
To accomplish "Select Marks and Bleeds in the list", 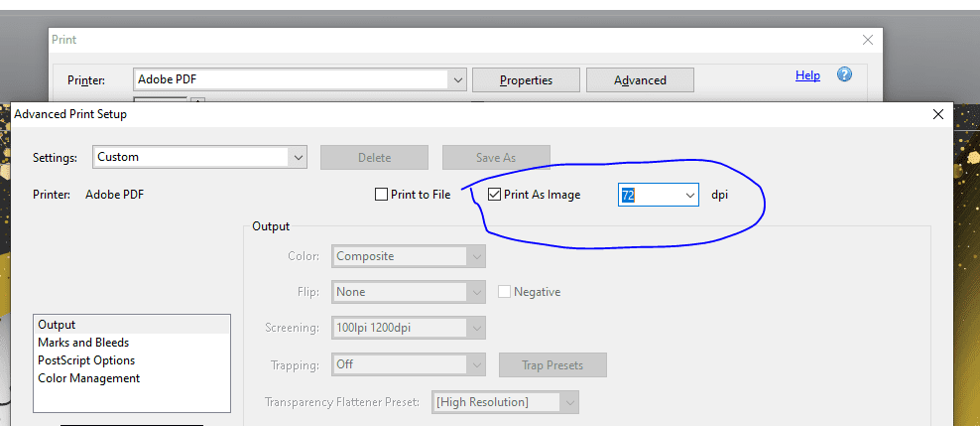I will coord(83,343).
